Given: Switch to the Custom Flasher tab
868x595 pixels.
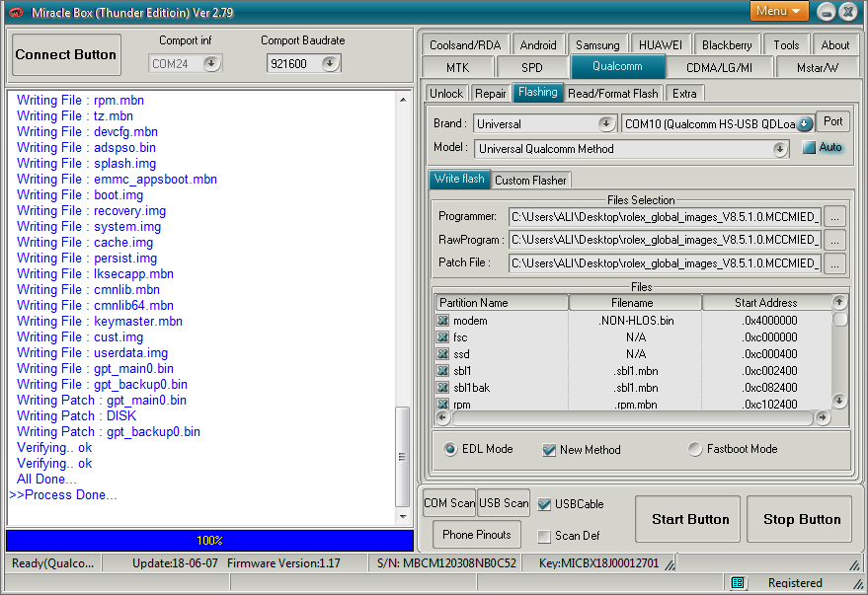Looking at the screenshot, I should 530,181.
